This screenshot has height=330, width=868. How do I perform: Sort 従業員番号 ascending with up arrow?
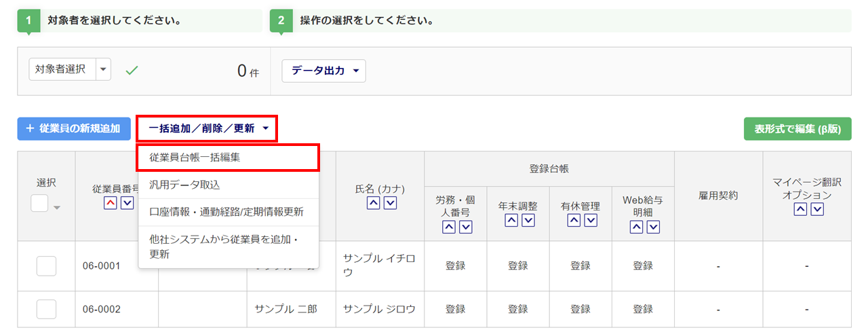110,204
